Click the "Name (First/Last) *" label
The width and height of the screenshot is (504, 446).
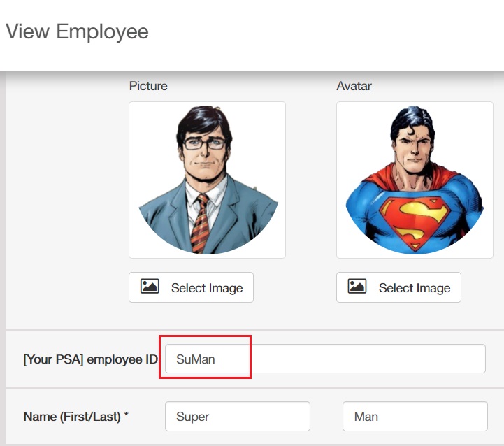point(76,417)
